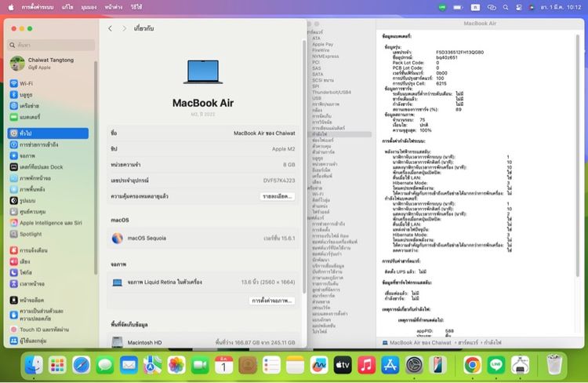
Task: Click the menu bar clock showing 10:12
Action: [561, 7]
